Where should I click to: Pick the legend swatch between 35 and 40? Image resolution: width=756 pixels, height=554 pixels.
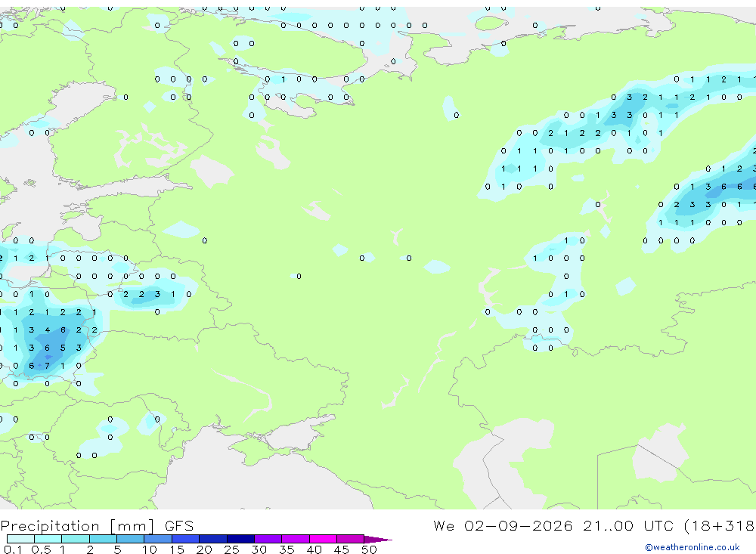click(x=296, y=539)
